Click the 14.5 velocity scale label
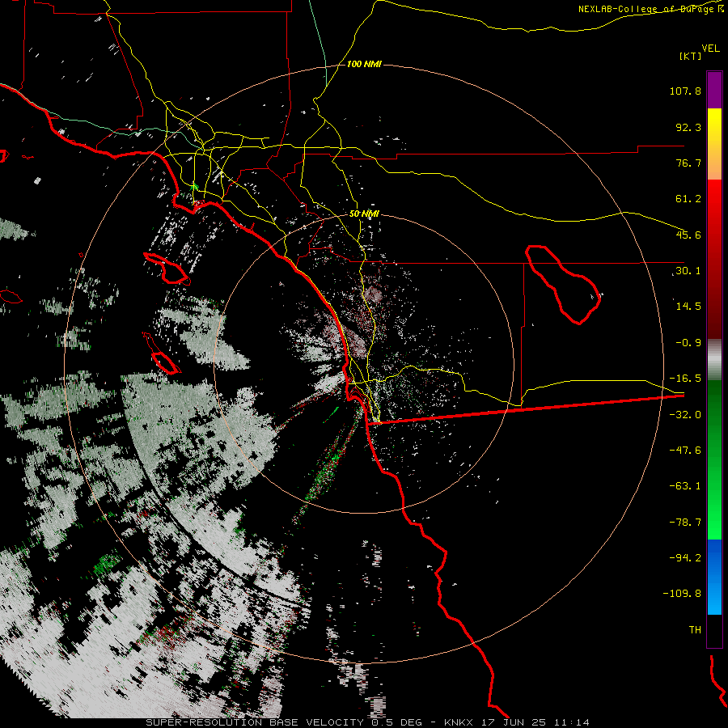 tap(688, 307)
